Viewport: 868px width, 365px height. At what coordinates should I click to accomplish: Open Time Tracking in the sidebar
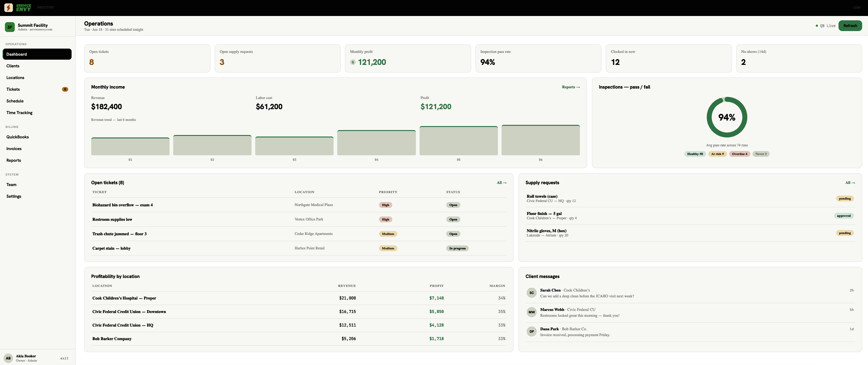[37, 113]
